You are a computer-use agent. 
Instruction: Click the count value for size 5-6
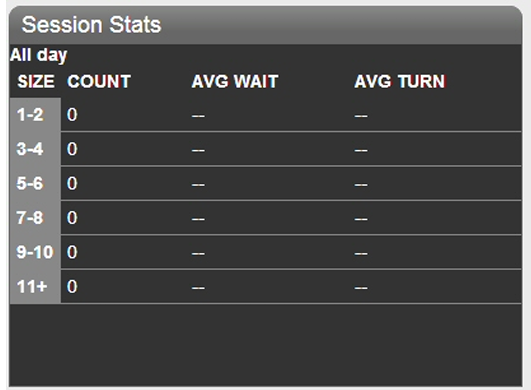72,183
